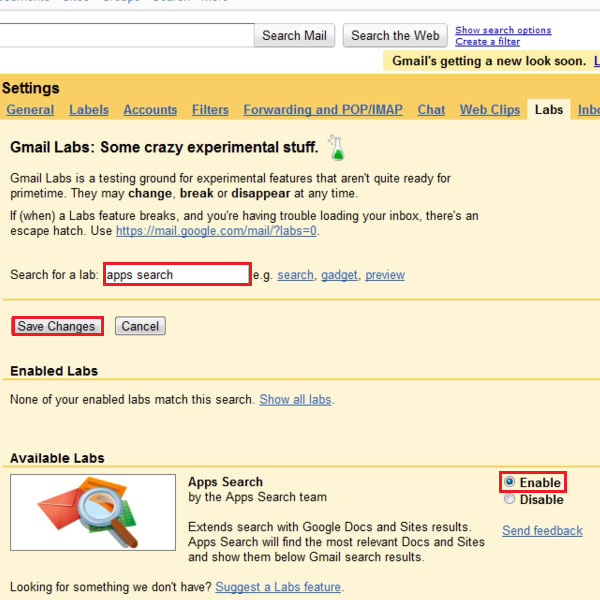Select the Labs settings tab
This screenshot has height=600, width=600.
tap(549, 110)
